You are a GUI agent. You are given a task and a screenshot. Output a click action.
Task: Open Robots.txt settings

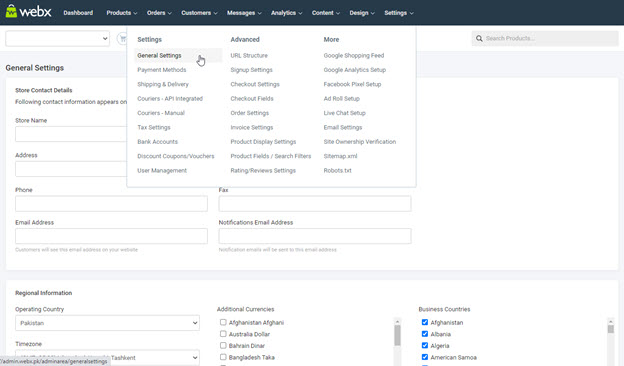coord(337,170)
